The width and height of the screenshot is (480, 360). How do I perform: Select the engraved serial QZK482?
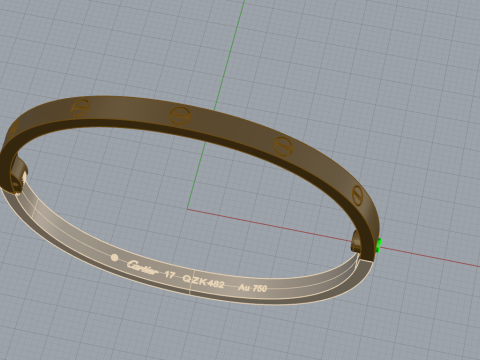click(x=204, y=281)
